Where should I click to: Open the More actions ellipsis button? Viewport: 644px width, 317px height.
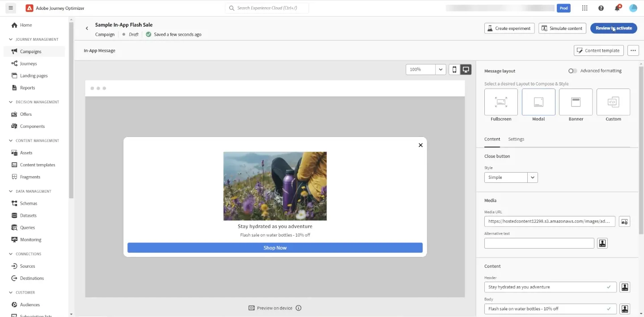click(633, 51)
